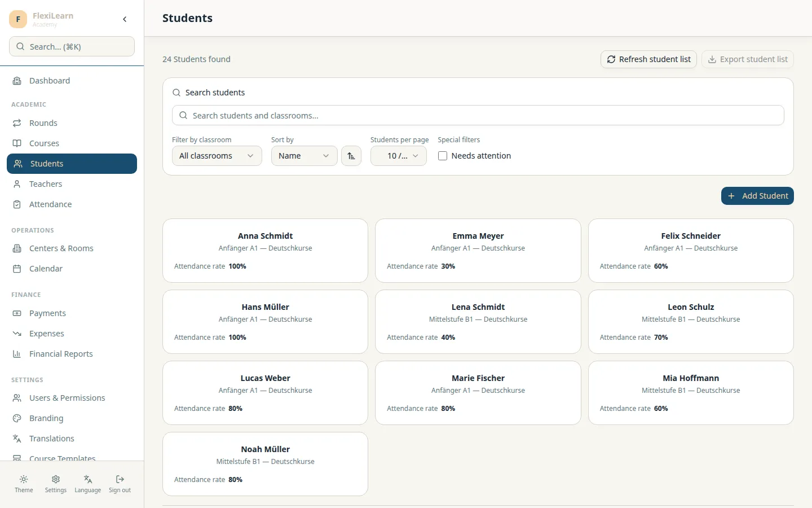
Task: Click the sidebar global Search box
Action: click(x=72, y=46)
